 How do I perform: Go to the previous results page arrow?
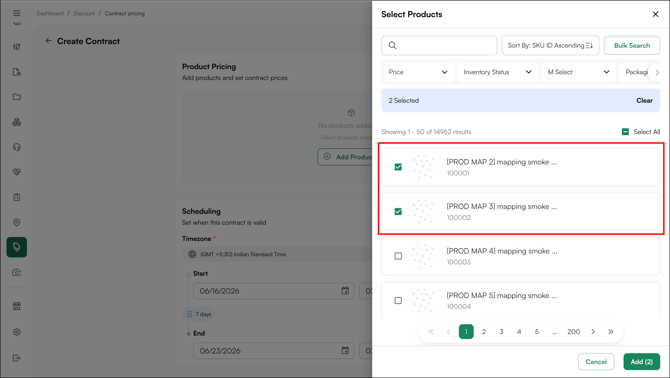449,331
